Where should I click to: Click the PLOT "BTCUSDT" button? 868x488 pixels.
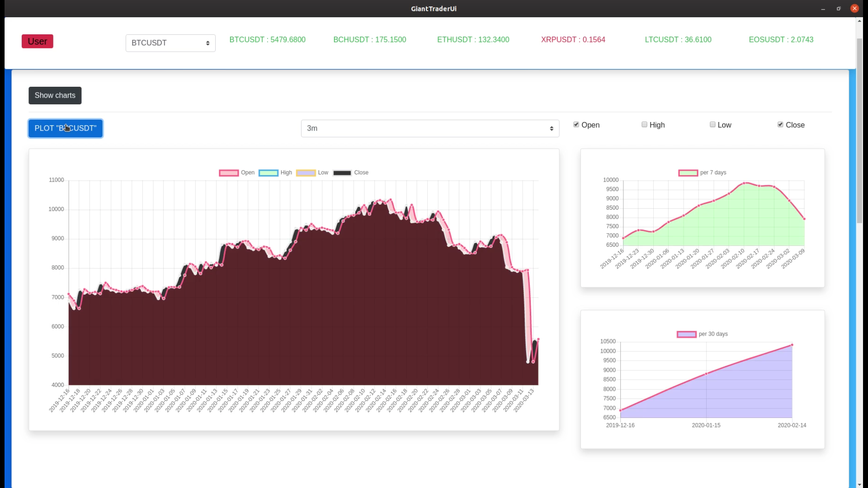click(x=66, y=128)
